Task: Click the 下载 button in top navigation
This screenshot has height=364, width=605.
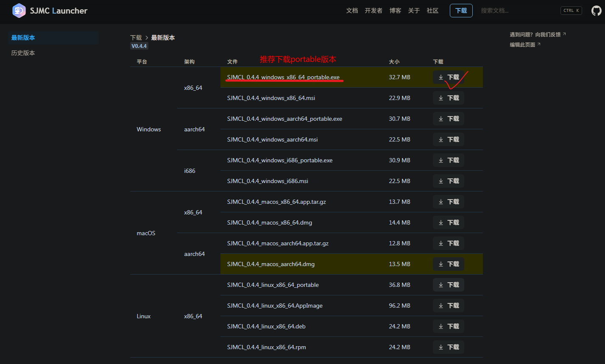Action: (461, 11)
